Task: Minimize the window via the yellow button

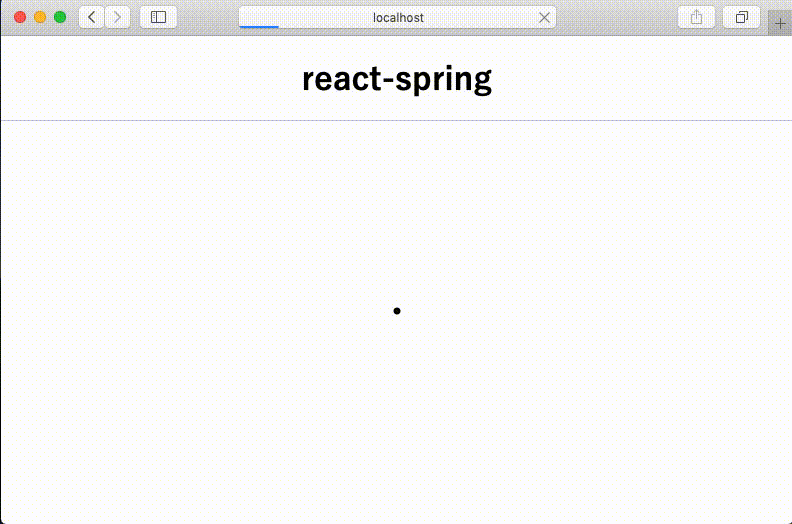Action: 40,17
